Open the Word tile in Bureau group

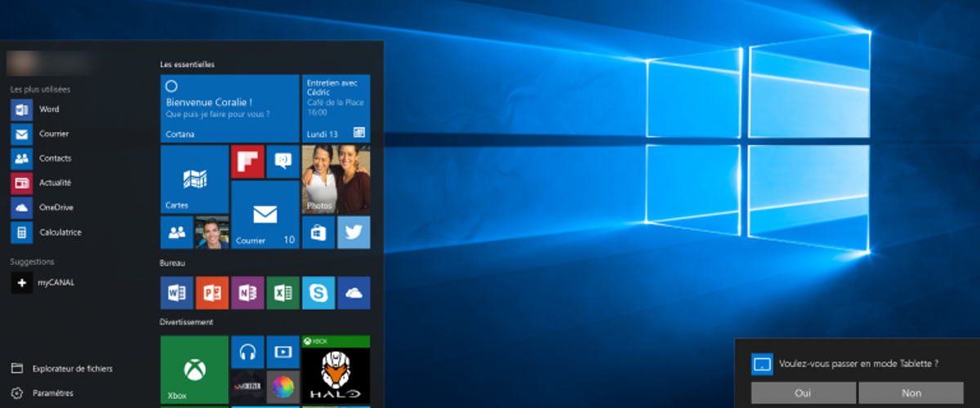click(176, 293)
